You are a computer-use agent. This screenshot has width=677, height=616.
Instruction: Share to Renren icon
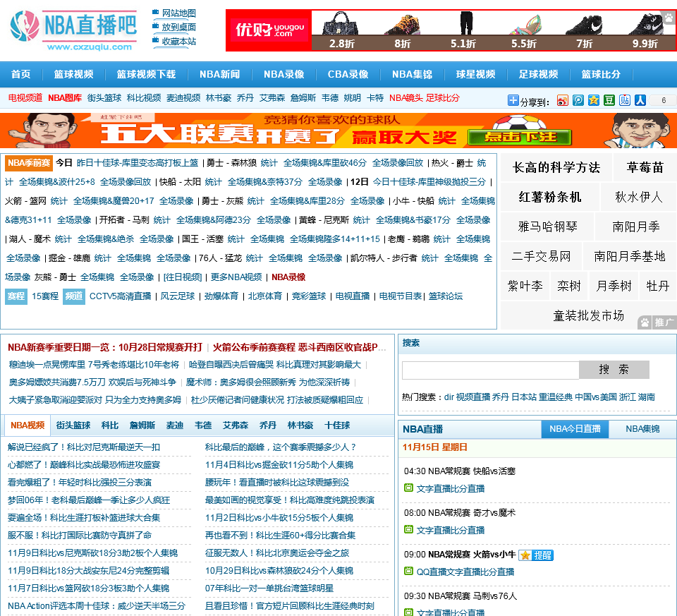click(640, 101)
